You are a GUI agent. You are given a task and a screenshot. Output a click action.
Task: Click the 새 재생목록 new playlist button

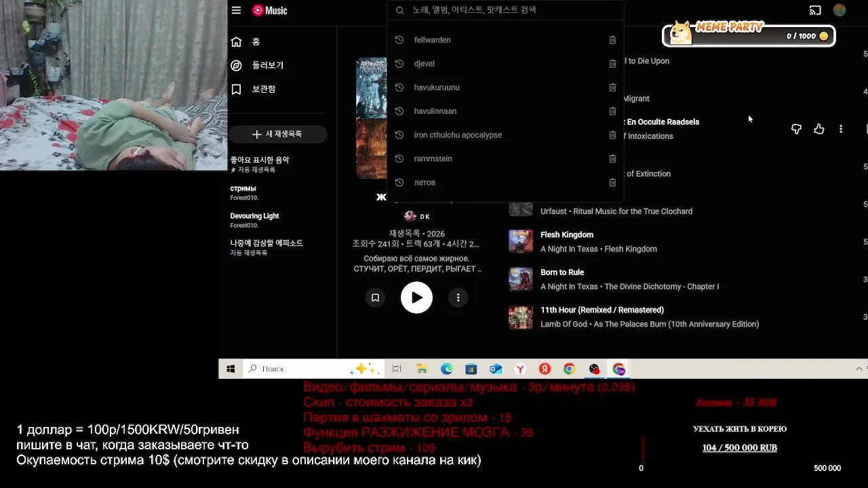[x=277, y=134]
